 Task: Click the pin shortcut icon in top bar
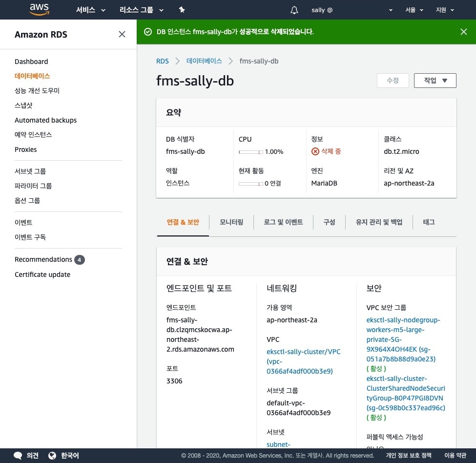pos(182,10)
